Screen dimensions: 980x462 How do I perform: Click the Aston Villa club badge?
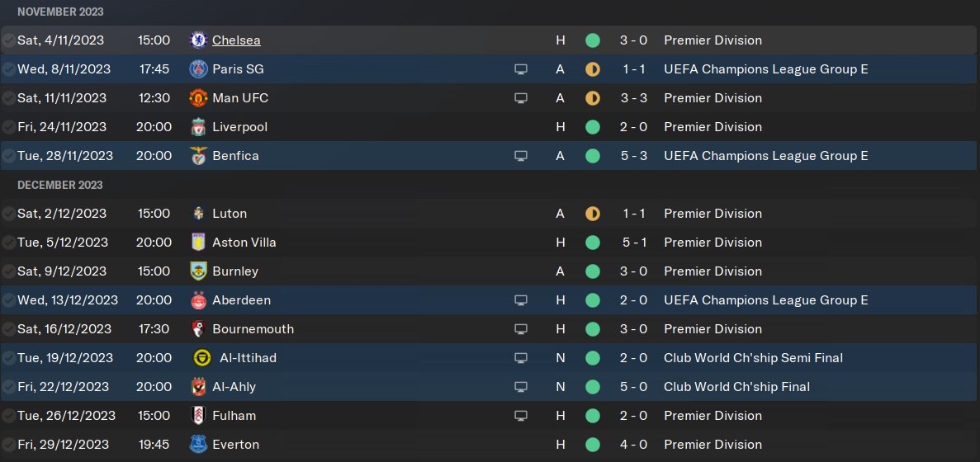[198, 243]
